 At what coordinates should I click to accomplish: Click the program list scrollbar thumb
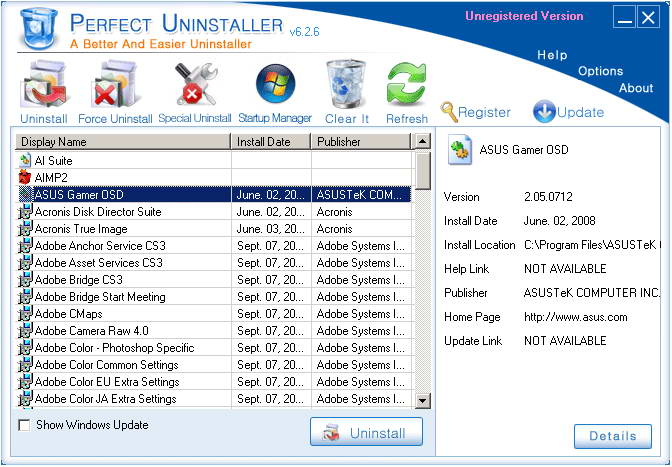423,170
